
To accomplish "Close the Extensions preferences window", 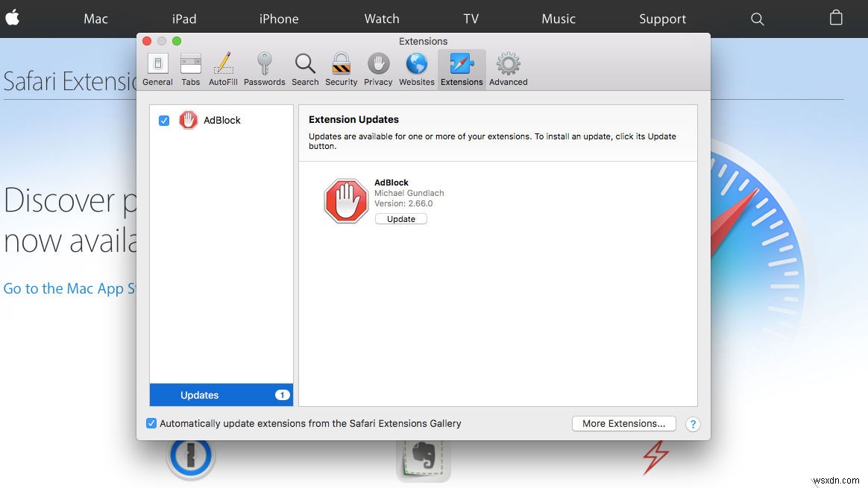I will [x=147, y=41].
